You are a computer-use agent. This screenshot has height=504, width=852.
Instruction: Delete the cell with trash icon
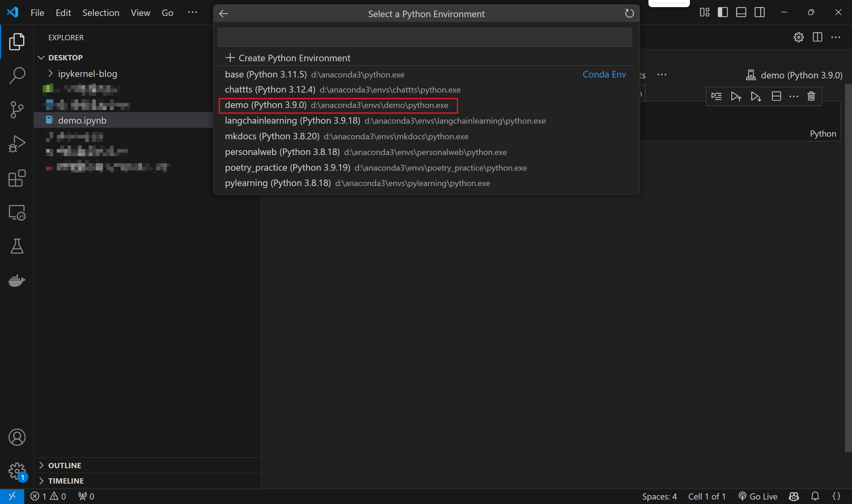[x=811, y=96]
